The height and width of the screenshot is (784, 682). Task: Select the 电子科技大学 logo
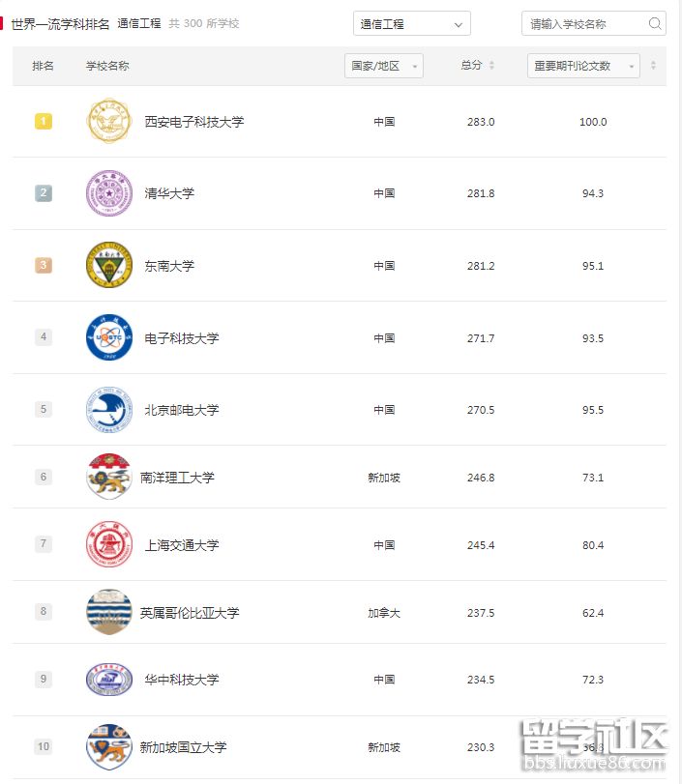pos(108,337)
